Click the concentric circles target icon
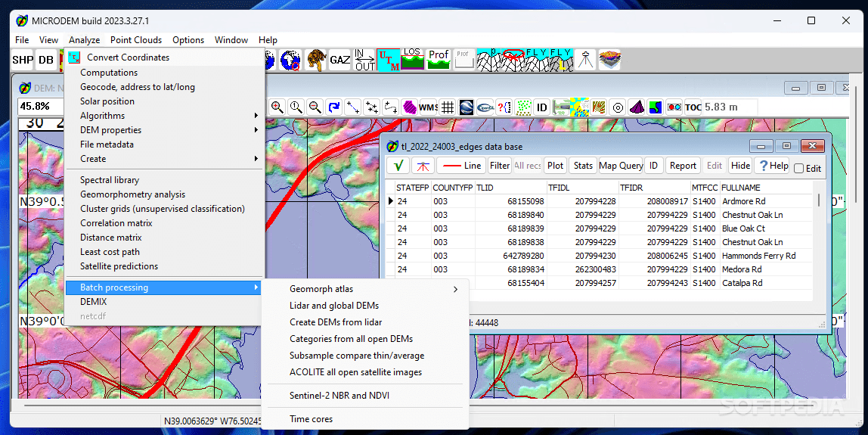Screen dimensions: 868x435 click(x=618, y=107)
